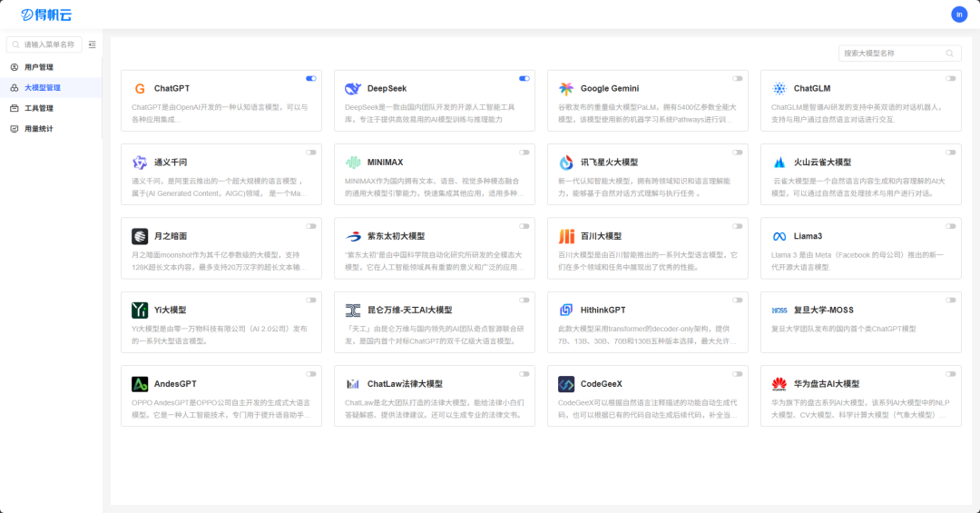Enable the MINIMAX model toggle
The width and height of the screenshot is (980, 513).
(524, 153)
